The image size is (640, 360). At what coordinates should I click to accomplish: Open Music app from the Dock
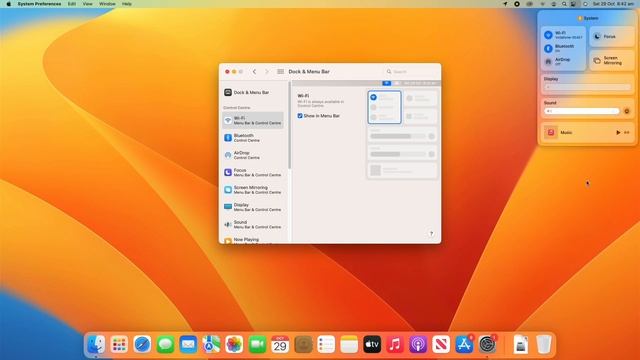coord(395,344)
